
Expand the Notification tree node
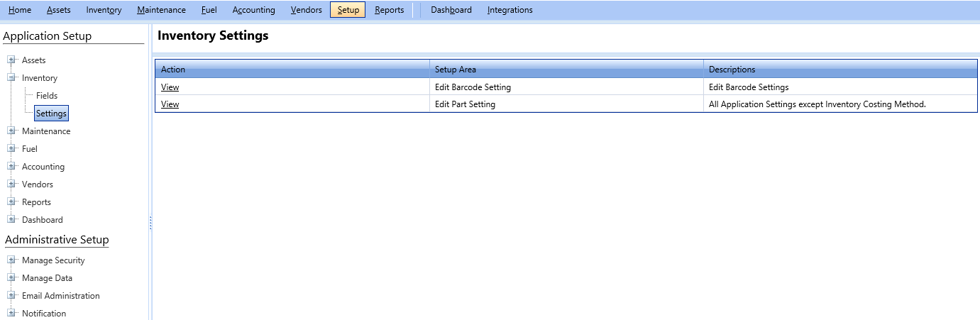11,313
